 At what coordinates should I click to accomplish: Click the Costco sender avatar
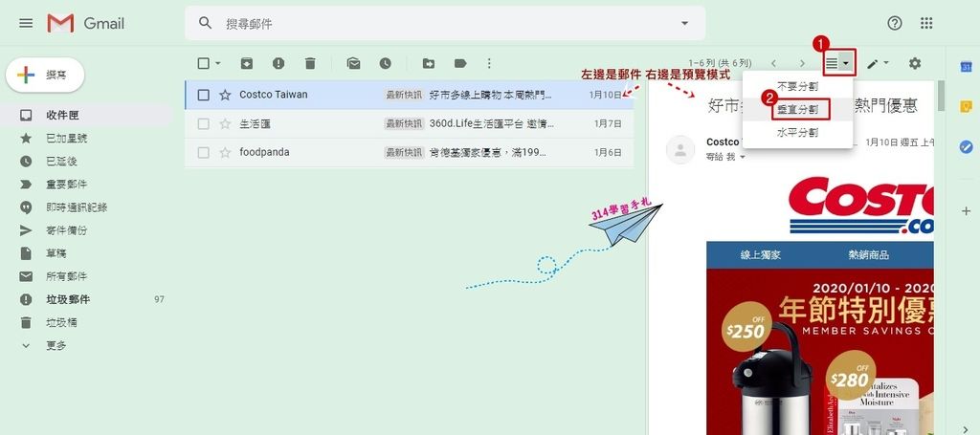680,150
